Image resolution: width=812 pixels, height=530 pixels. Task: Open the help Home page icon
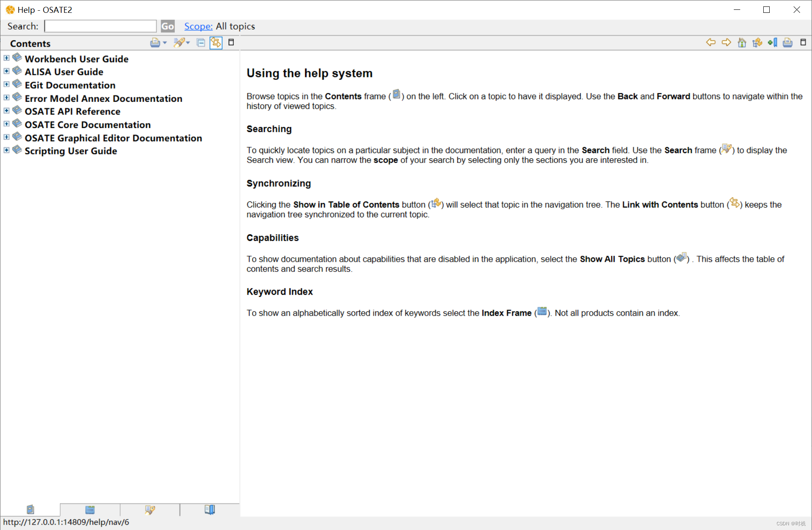tap(742, 42)
